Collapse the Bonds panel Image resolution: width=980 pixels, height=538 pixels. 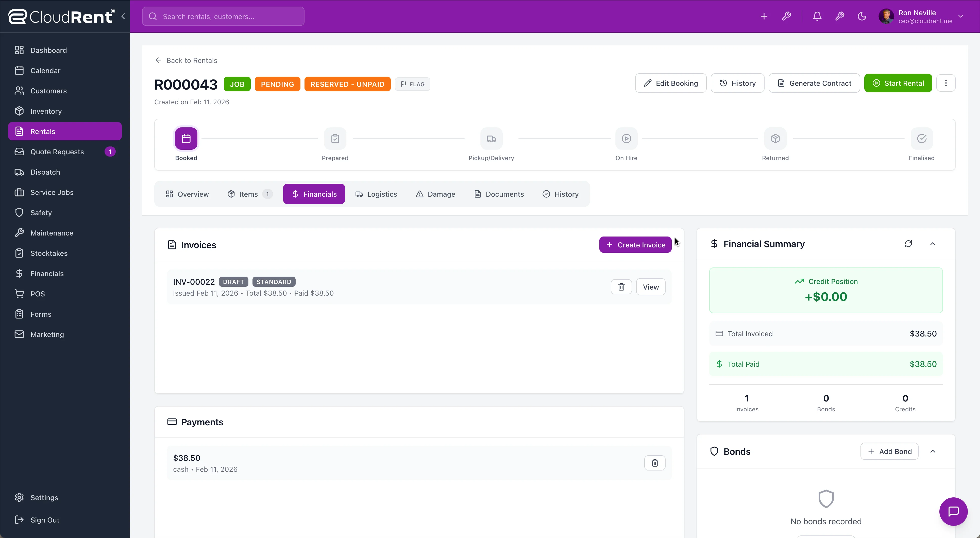[933, 451]
